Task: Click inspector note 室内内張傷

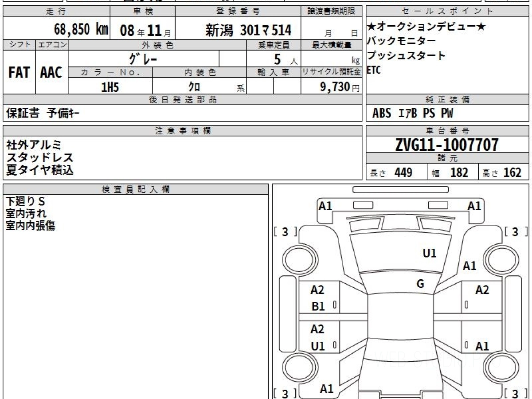Action: (x=30, y=226)
